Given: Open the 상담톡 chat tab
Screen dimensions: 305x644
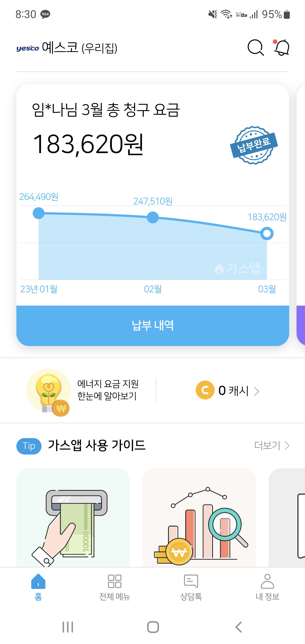Looking at the screenshot, I should (x=191, y=587).
